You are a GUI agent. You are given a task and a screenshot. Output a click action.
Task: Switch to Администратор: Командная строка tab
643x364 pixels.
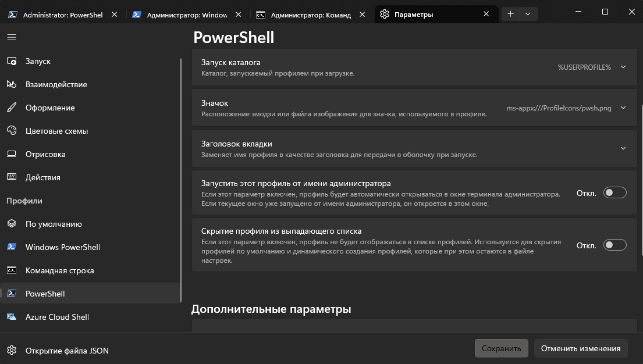[311, 15]
